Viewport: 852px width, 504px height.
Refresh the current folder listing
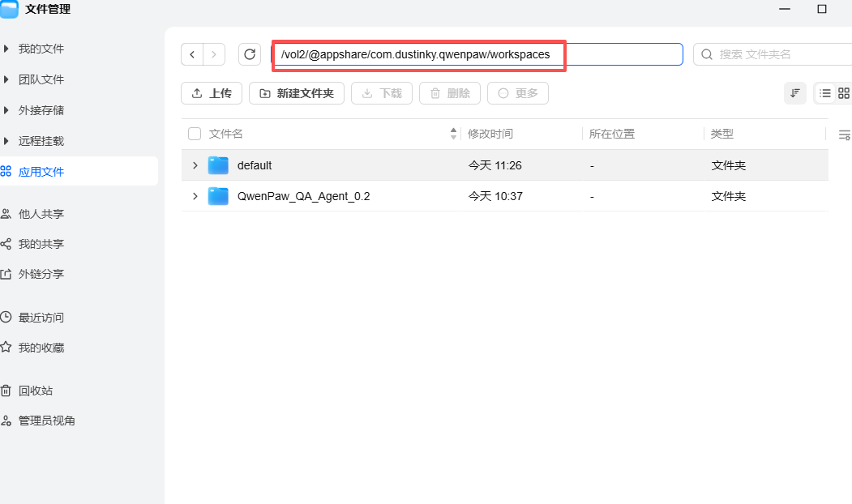[x=250, y=54]
